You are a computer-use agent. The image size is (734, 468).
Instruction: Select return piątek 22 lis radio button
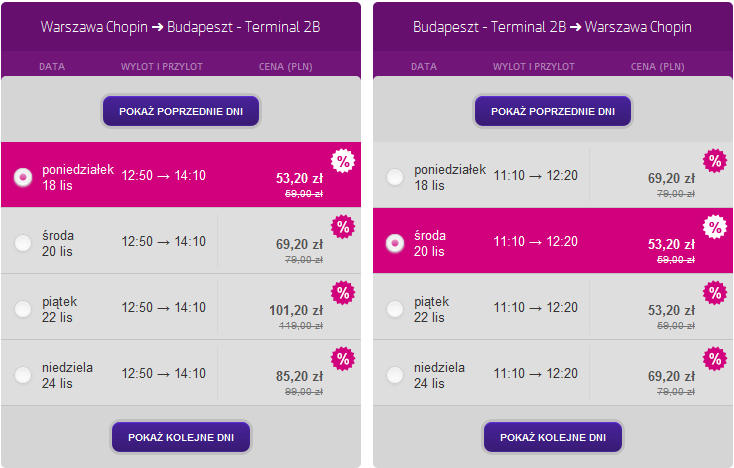pyautogui.click(x=395, y=308)
